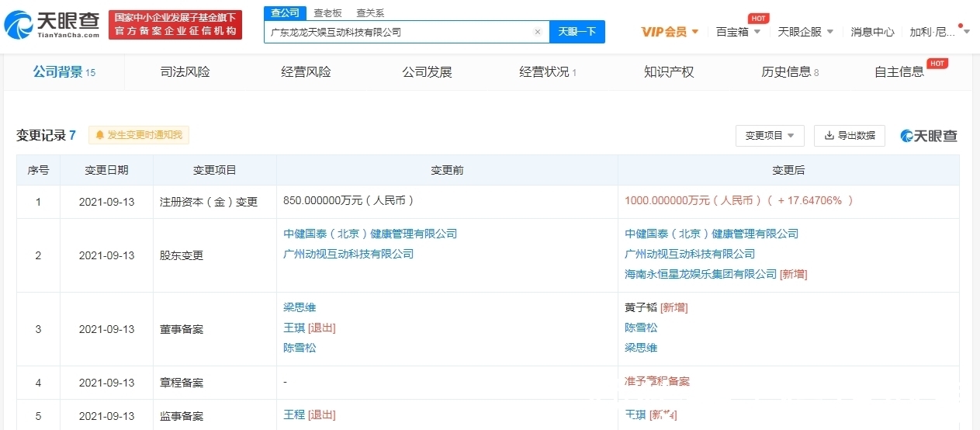The height and width of the screenshot is (430, 980).
Task: Click the 变更后 column header
Action: coord(788,170)
